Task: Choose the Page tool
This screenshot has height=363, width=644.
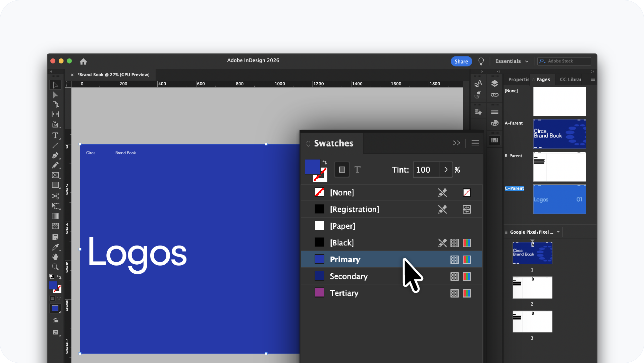Action: (55, 105)
